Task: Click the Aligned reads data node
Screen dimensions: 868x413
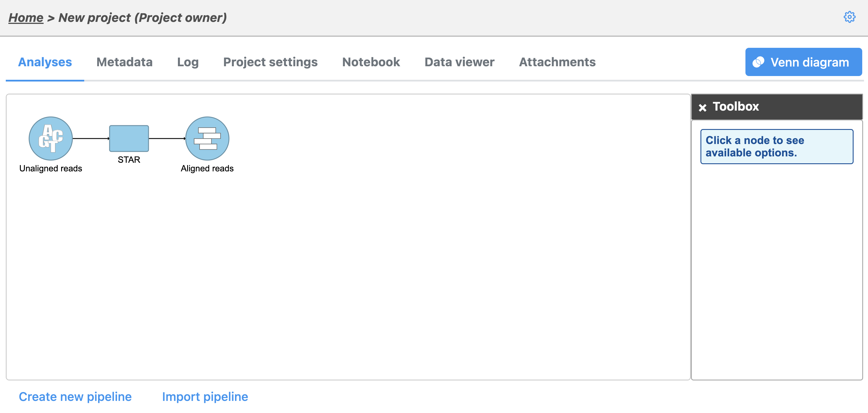Action: [207, 138]
